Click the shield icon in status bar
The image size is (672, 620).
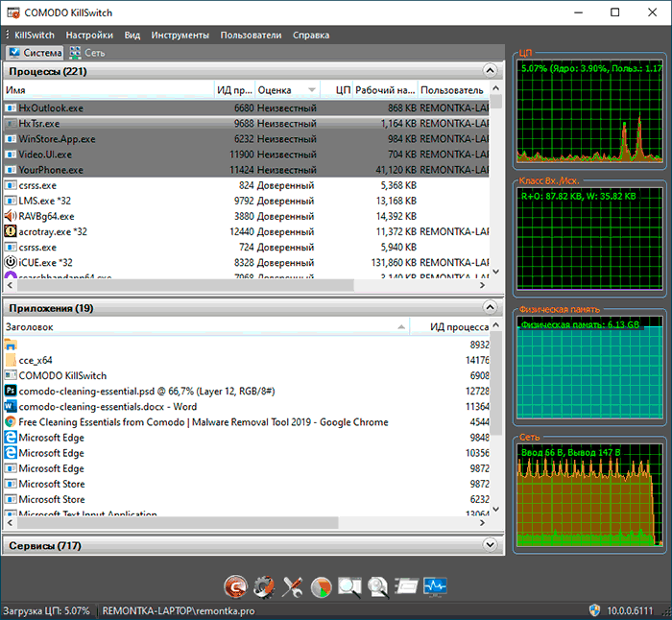pyautogui.click(x=594, y=610)
